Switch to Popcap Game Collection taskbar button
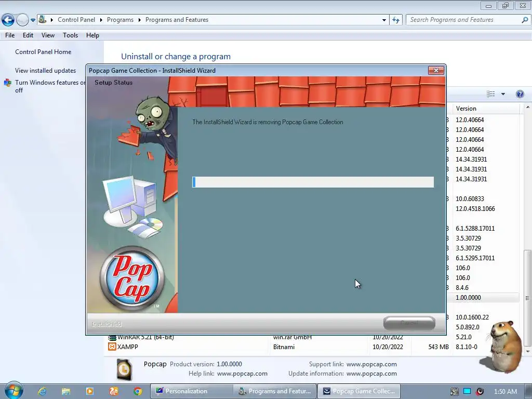Screen dimensions: 532x399 [x=358, y=391]
